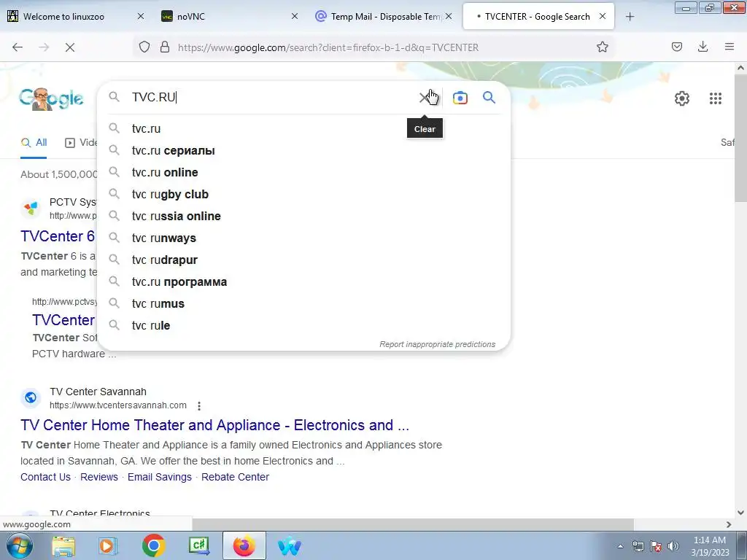Choose the 'tvc rule' suggestion
747x560 pixels.
(303, 326)
